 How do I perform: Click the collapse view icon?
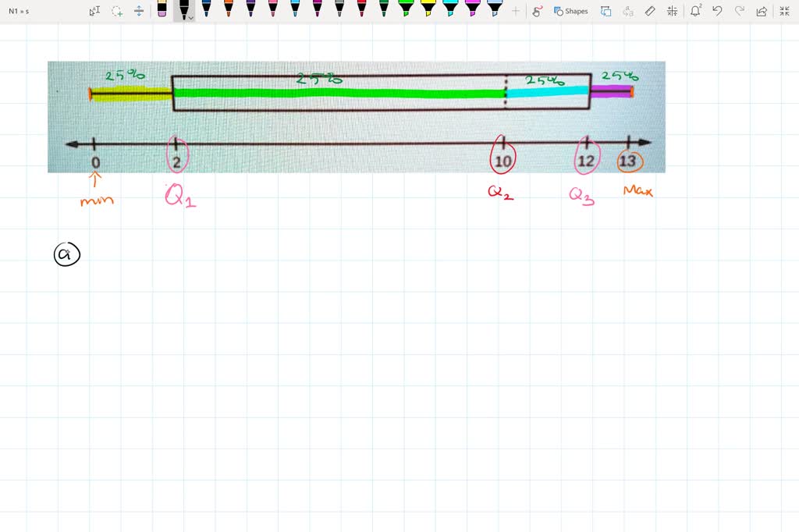(785, 11)
